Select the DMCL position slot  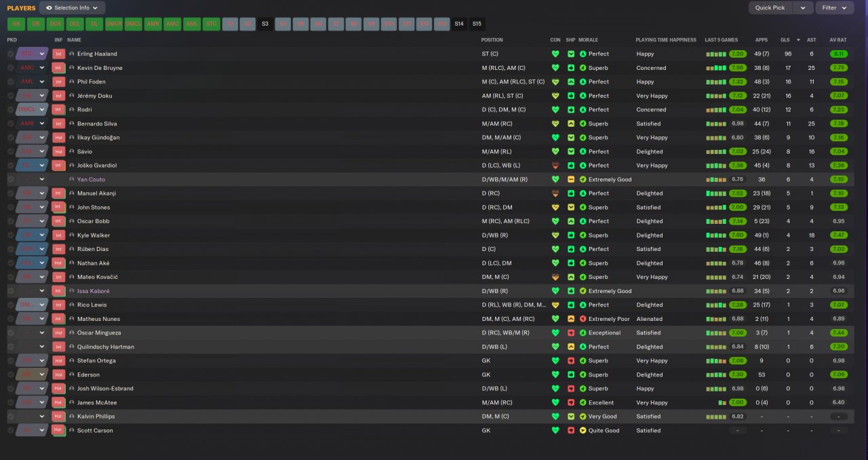tap(134, 24)
